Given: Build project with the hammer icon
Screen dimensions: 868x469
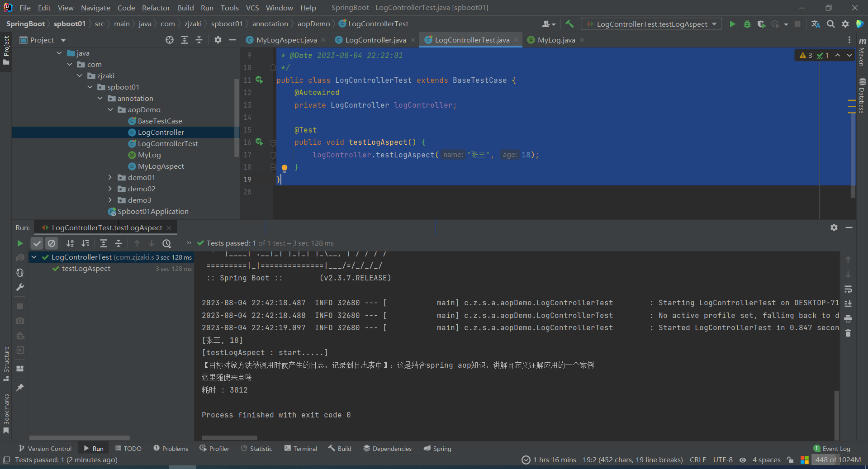Looking at the screenshot, I should pyautogui.click(x=570, y=24).
